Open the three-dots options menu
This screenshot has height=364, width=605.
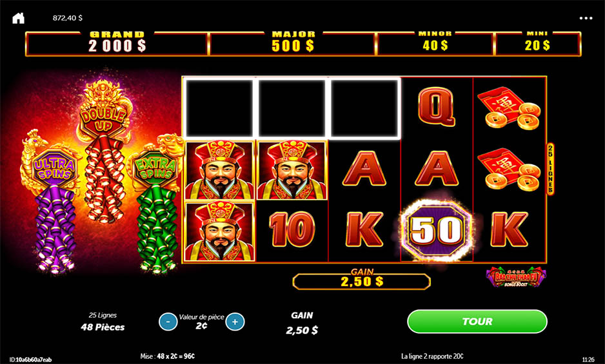point(586,18)
